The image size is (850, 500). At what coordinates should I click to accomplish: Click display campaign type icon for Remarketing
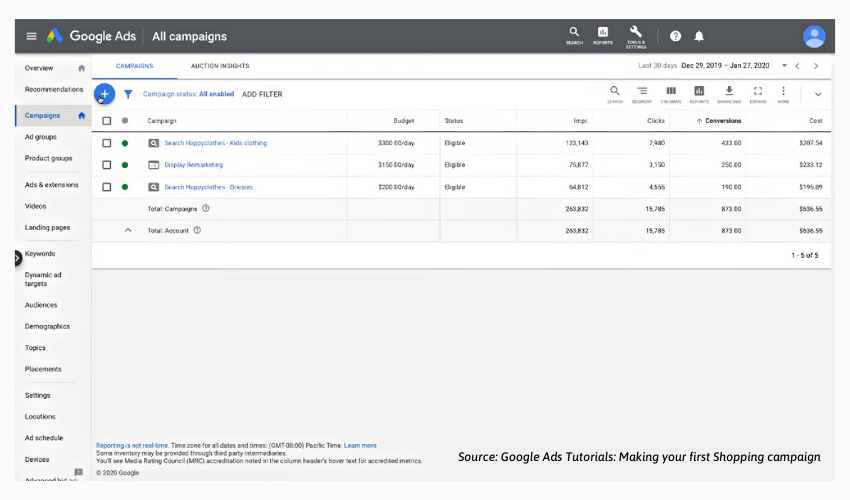154,165
